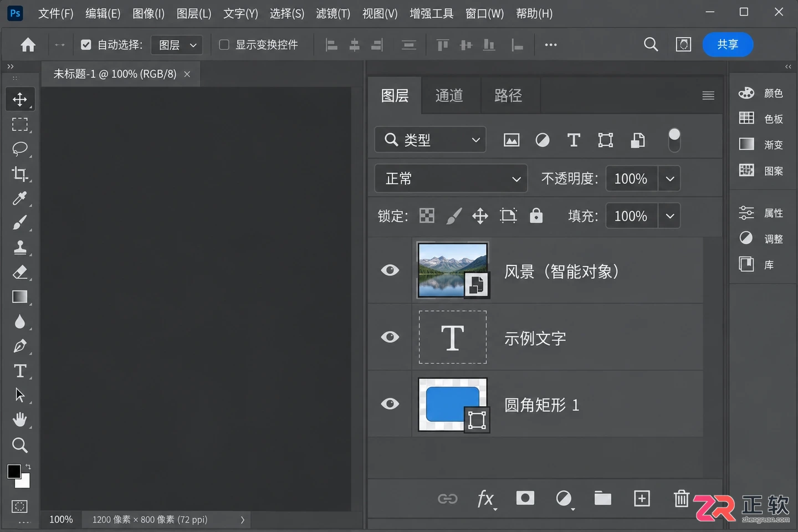Lock layer position

pyautogui.click(x=480, y=216)
